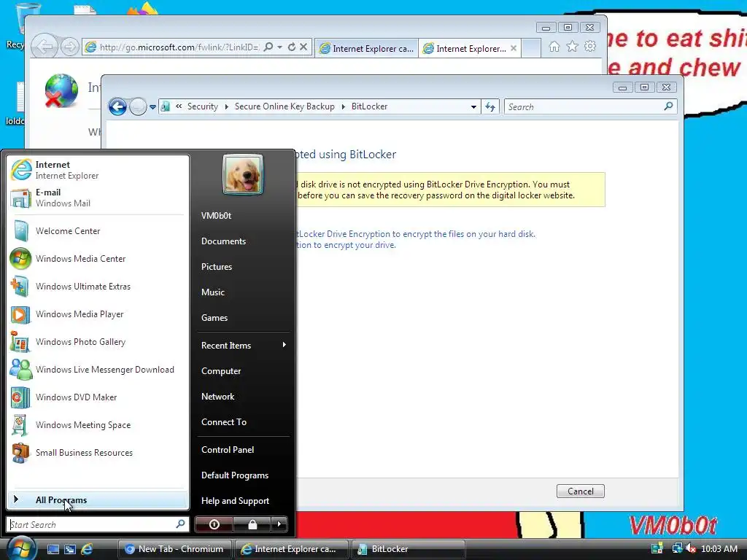Screen dimensions: 747x560
Task: Click the Start menu power button
Action: [x=214, y=524]
